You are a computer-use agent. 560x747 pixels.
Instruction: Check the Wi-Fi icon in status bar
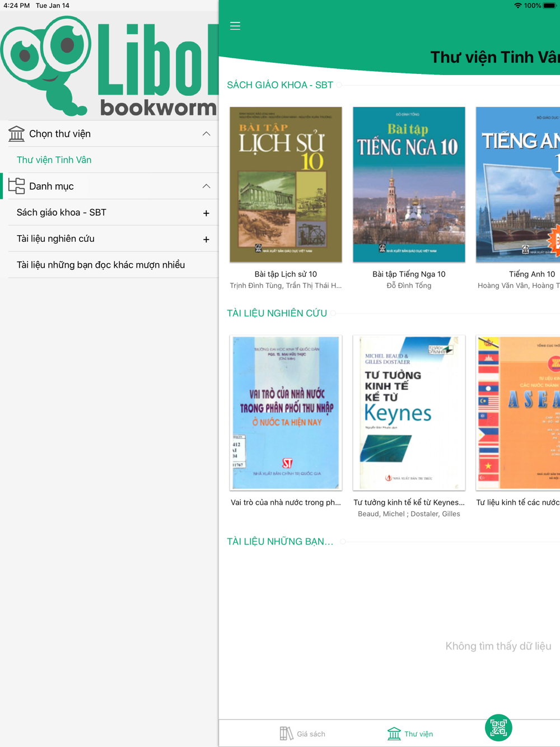click(517, 6)
